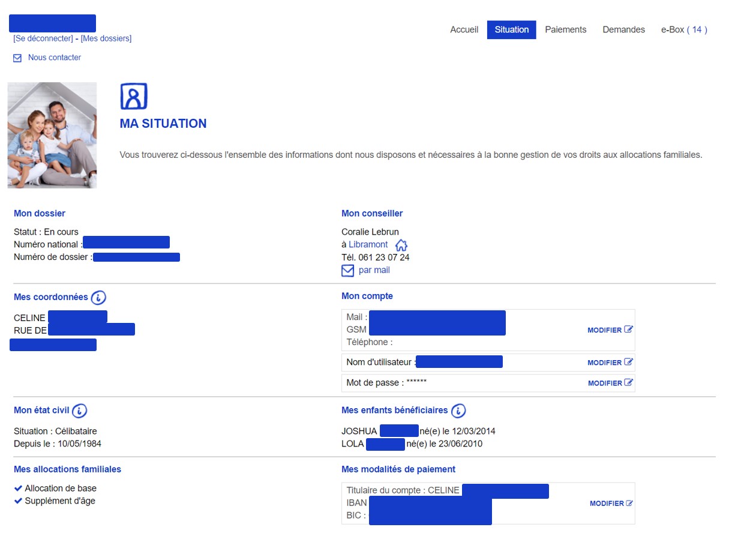Open info icon for Mes coordonnées
The height and width of the screenshot is (560, 753).
pos(99,298)
